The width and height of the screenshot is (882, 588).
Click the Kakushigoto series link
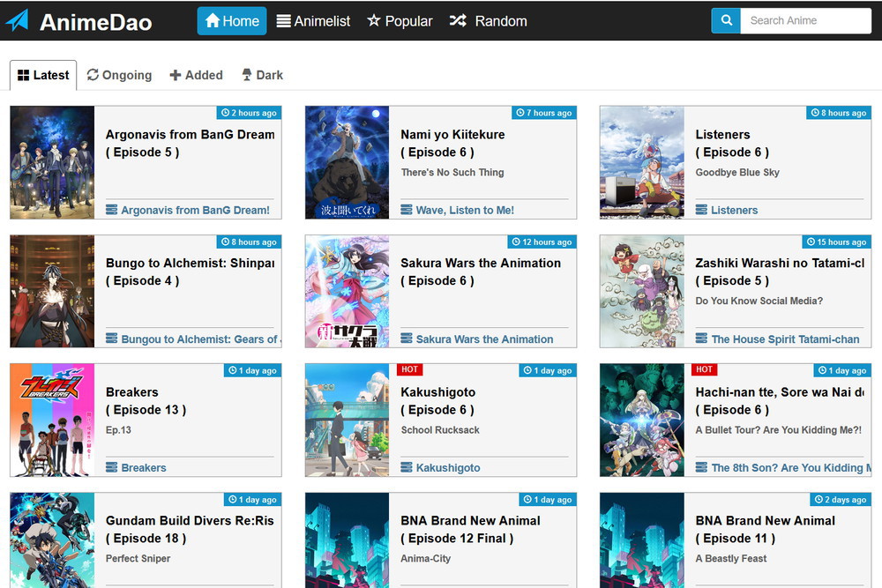448,468
